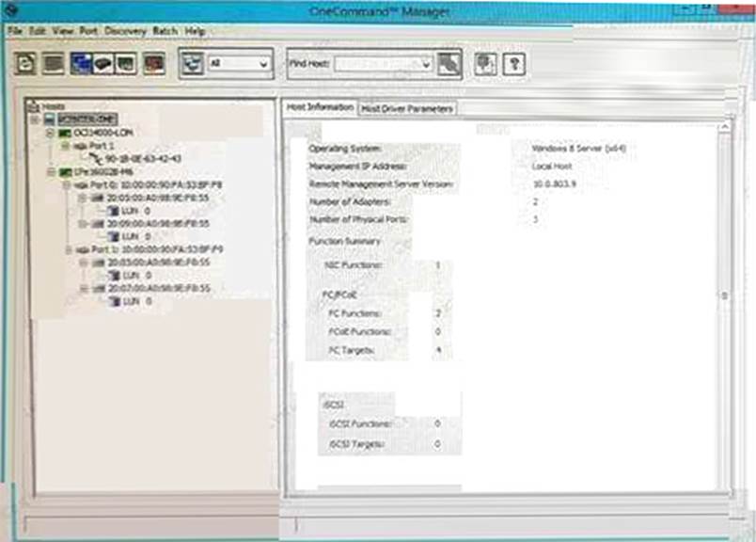Screen dimensions: 756x542
Task: Open the Port menu
Action: click(88, 31)
